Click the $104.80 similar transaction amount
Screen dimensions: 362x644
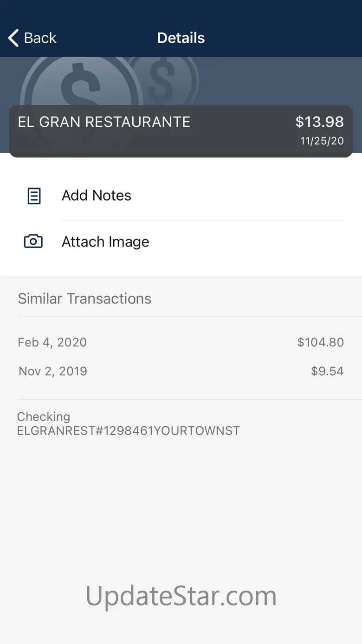click(x=320, y=343)
